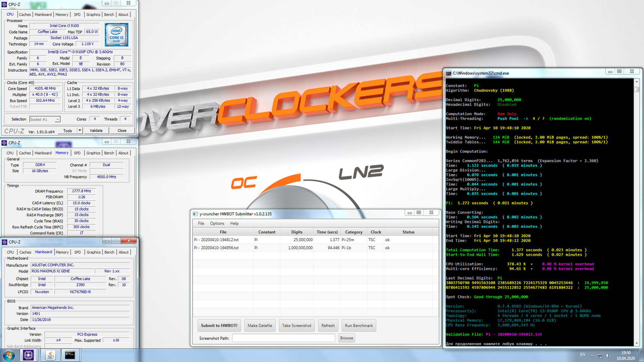Click the network tray icon
Screen dimensions: 644x362
point(600,355)
